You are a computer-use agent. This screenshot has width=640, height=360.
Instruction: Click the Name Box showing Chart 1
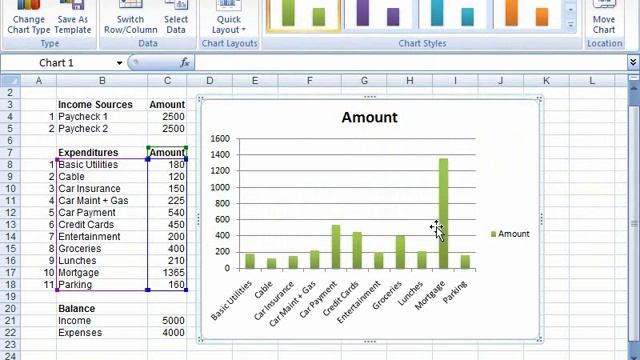click(x=57, y=63)
